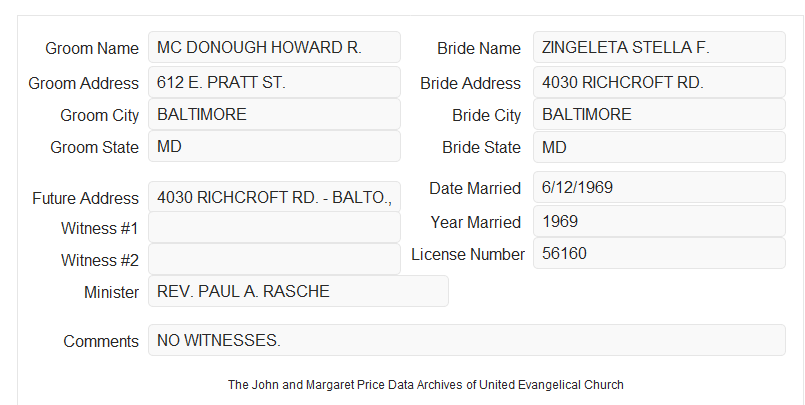
Task: Click the Price Data Archives footer text
Action: 426,384
